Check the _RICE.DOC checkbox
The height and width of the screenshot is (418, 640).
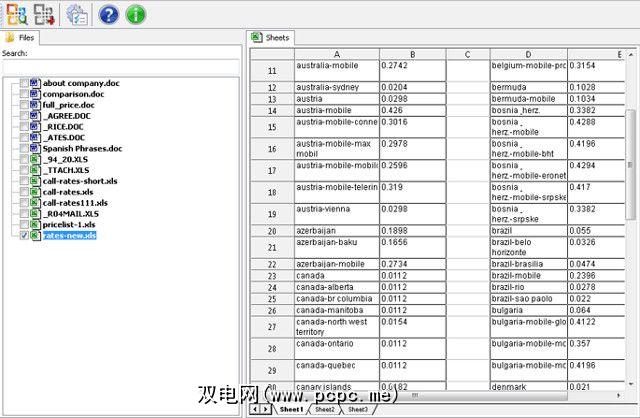click(x=24, y=127)
